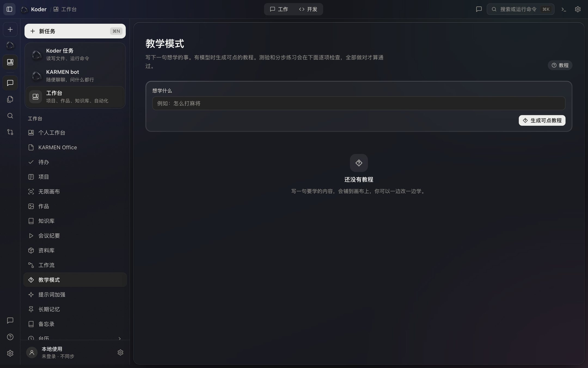Switch to the 开发 tab

[x=308, y=9]
